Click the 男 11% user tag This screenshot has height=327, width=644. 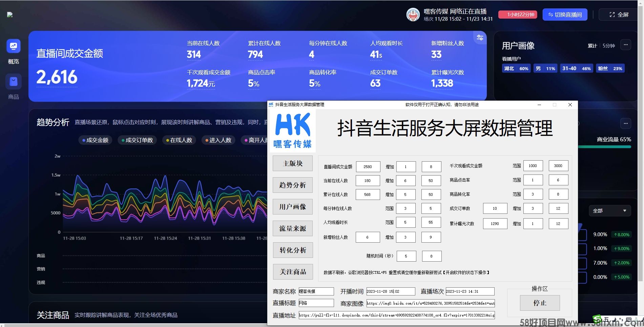(x=545, y=68)
